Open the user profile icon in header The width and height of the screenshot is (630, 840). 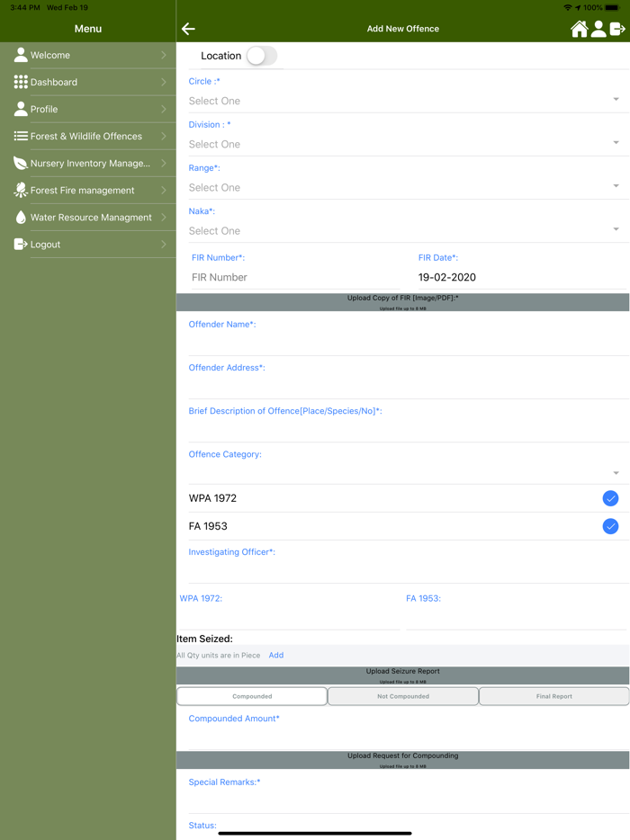[598, 29]
